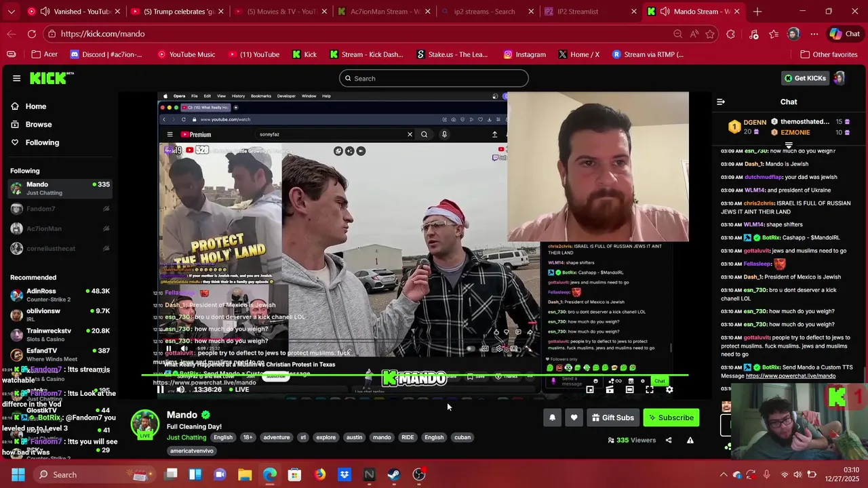Click the KICK logo
The height and width of the screenshot is (488, 868).
click(x=51, y=78)
